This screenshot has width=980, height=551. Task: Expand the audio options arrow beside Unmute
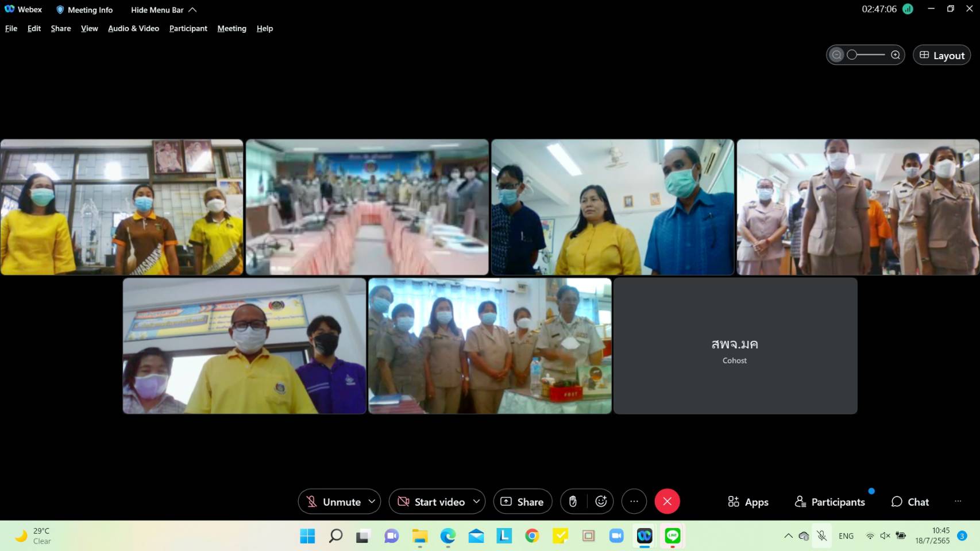(372, 502)
